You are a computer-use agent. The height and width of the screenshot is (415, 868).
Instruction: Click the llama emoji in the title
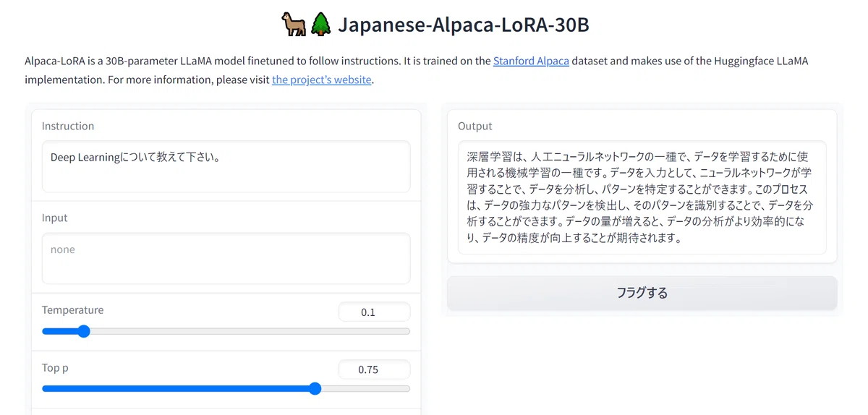click(293, 25)
